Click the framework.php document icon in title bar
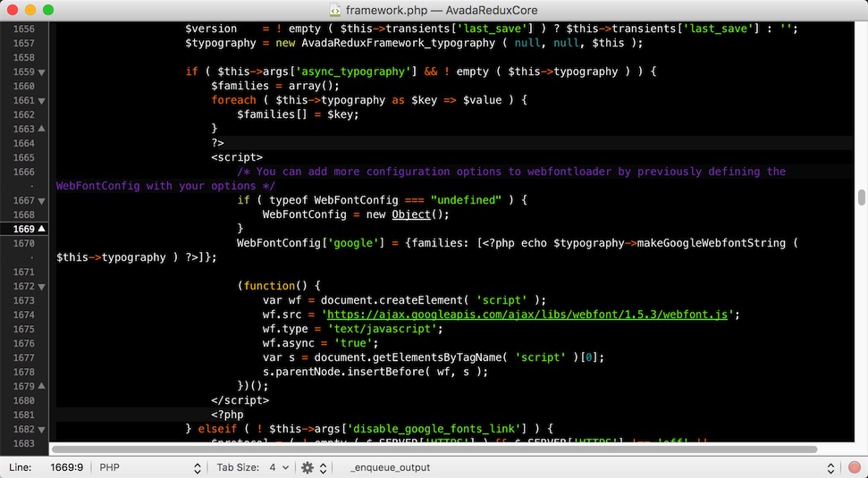Image resolution: width=868 pixels, height=478 pixels. 335,10
